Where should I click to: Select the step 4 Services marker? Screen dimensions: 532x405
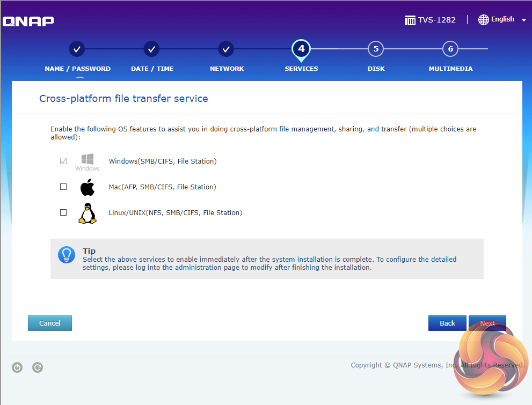tap(301, 49)
